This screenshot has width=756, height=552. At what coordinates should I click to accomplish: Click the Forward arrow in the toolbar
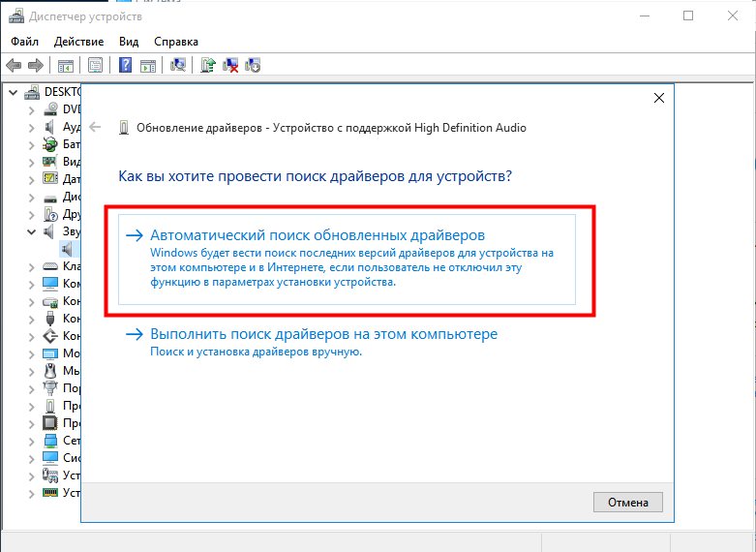coord(36,65)
